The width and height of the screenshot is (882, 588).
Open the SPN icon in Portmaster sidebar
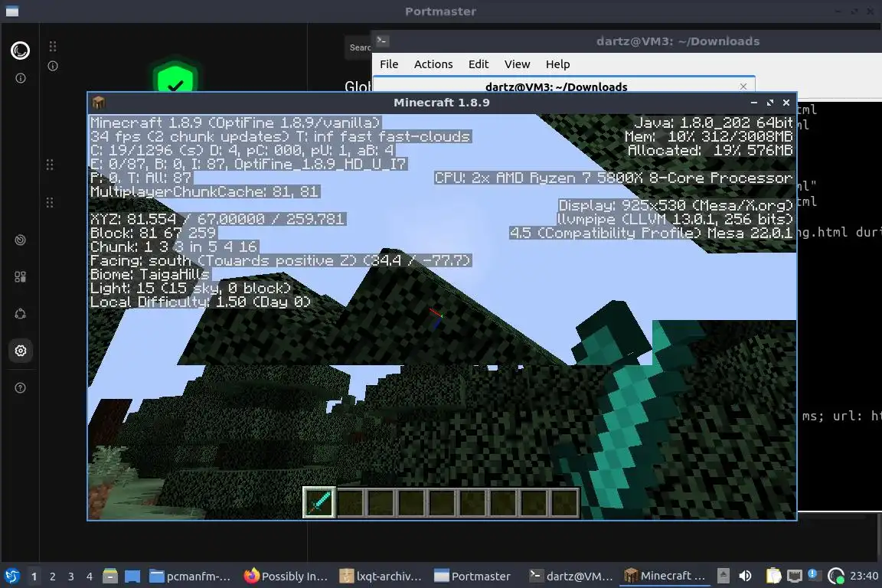click(20, 314)
